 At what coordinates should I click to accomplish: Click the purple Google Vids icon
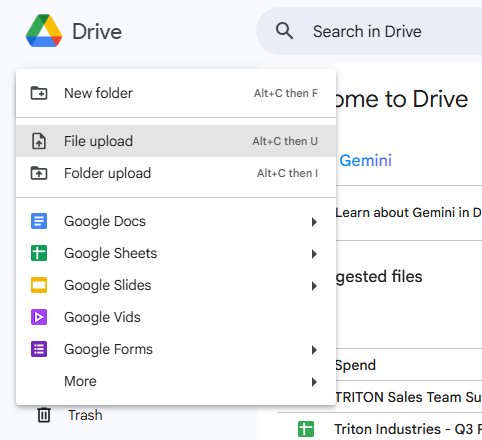pos(39,317)
